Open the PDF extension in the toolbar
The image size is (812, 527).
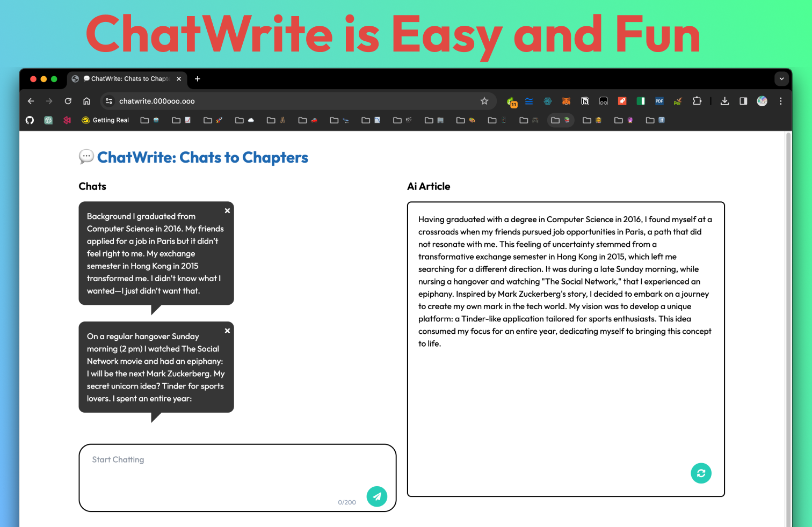click(x=659, y=101)
